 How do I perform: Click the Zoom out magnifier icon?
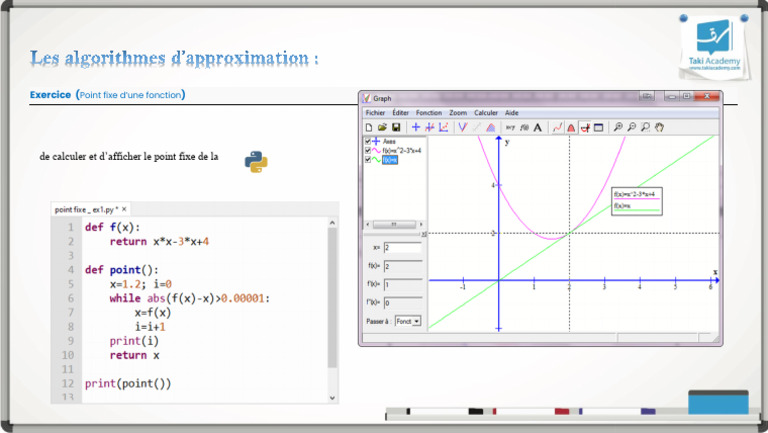click(632, 127)
